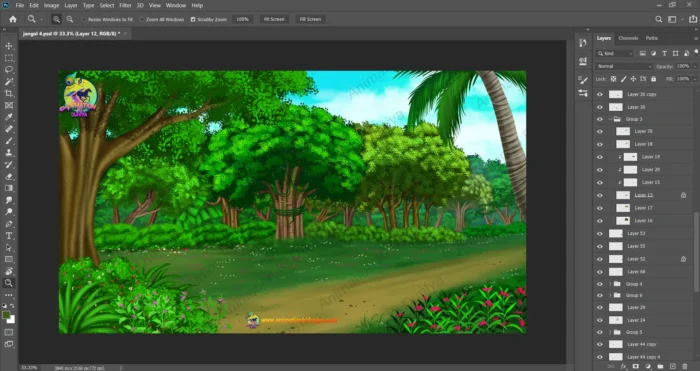Enable Resize Windows to Fit checkbox
The height and width of the screenshot is (371, 700).
83,20
